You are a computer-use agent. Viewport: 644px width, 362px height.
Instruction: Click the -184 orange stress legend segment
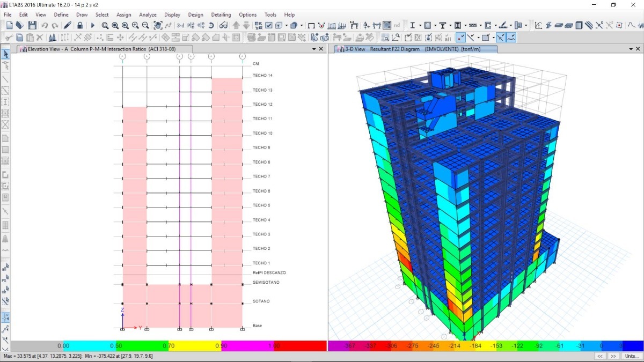[x=475, y=346]
